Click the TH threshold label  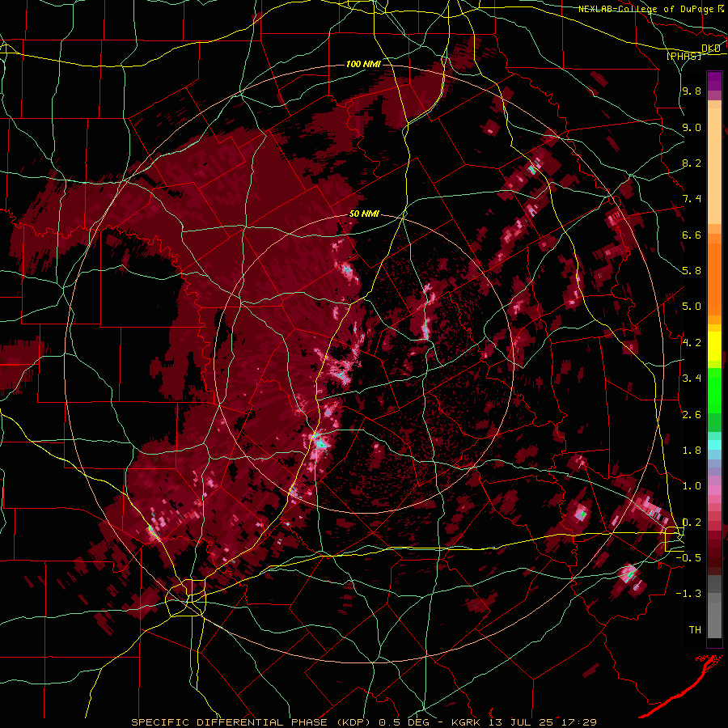695,630
